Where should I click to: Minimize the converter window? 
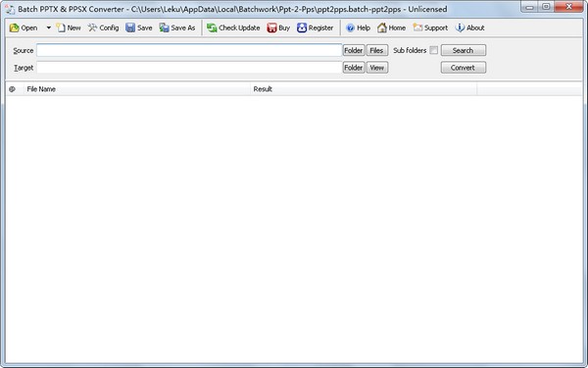pos(529,7)
